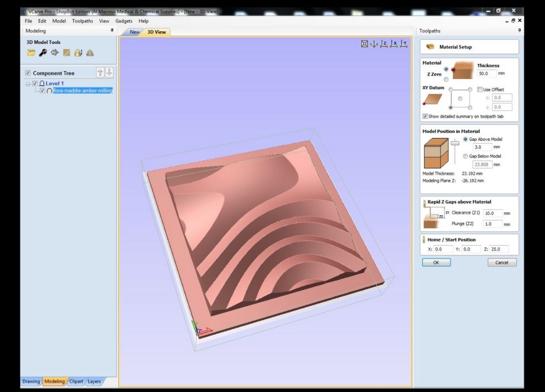The width and height of the screenshot is (545, 392).
Task: View model along the X axis
Action: tap(394, 44)
